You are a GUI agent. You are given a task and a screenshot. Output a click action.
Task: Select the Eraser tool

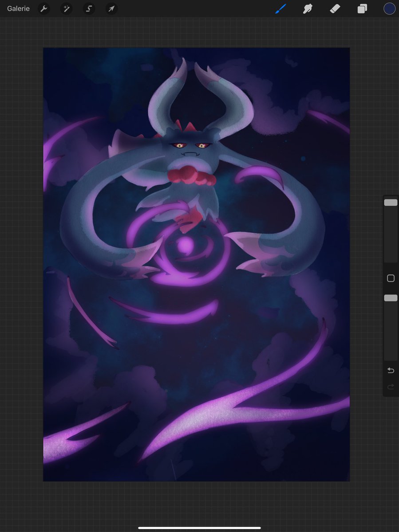(x=335, y=8)
